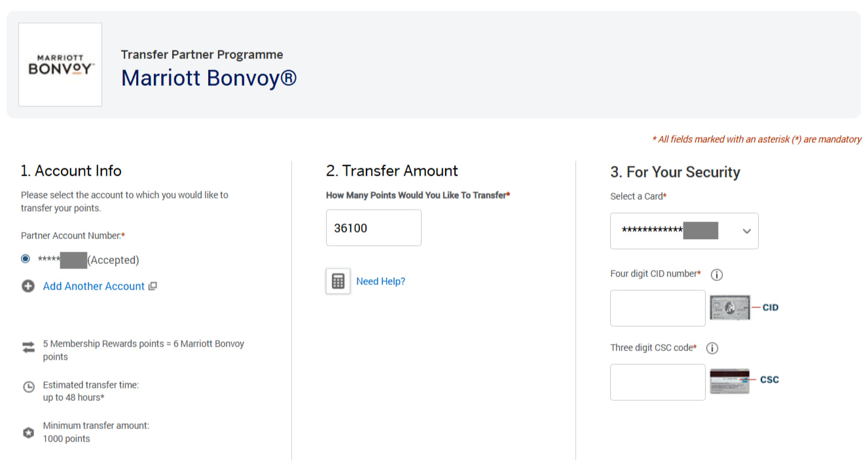Focus the three digit CSC code field
This screenshot has height=469, width=868.
pos(657,383)
